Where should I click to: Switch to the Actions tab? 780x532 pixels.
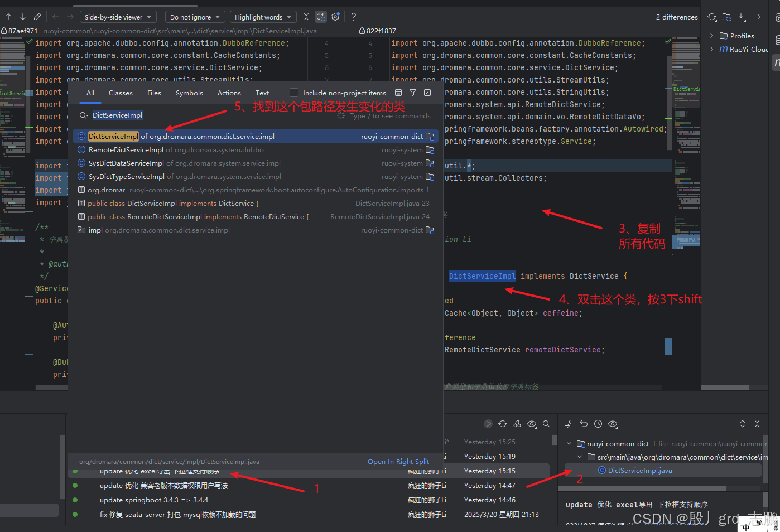(229, 93)
